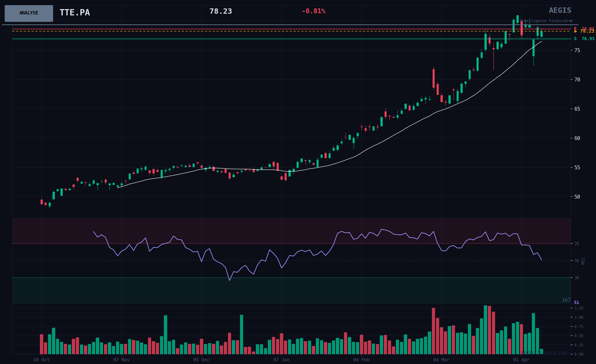
Task: Click the 07 Jan date label
Action: [281, 360]
